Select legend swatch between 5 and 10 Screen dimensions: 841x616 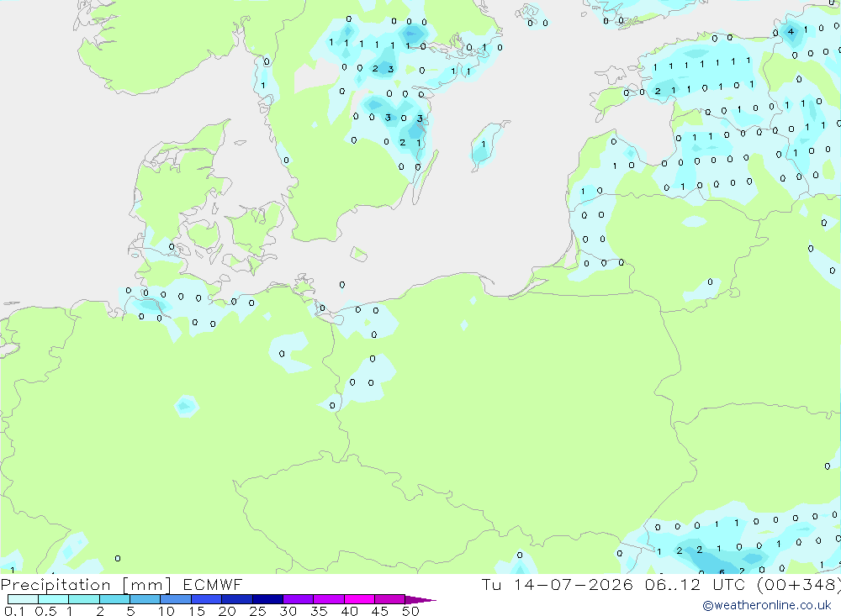pos(145,599)
